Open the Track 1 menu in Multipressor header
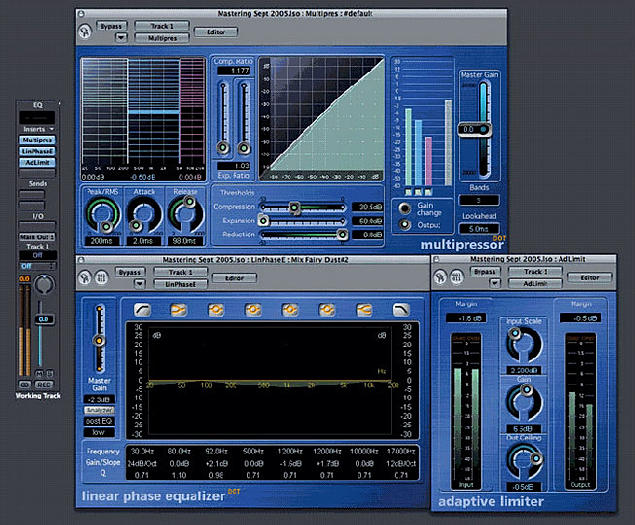 click(x=162, y=26)
